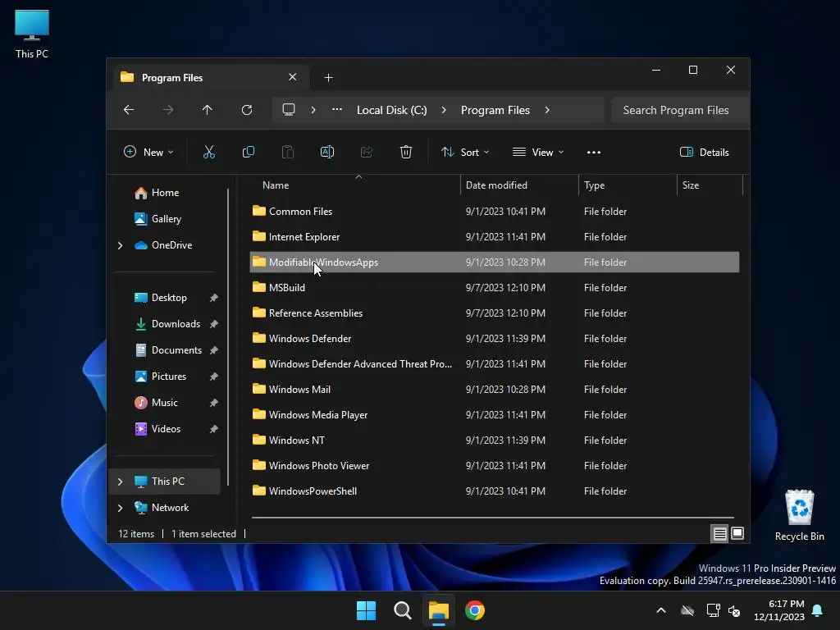840x630 pixels.
Task: Close the Program Files tab
Action: pyautogui.click(x=293, y=77)
